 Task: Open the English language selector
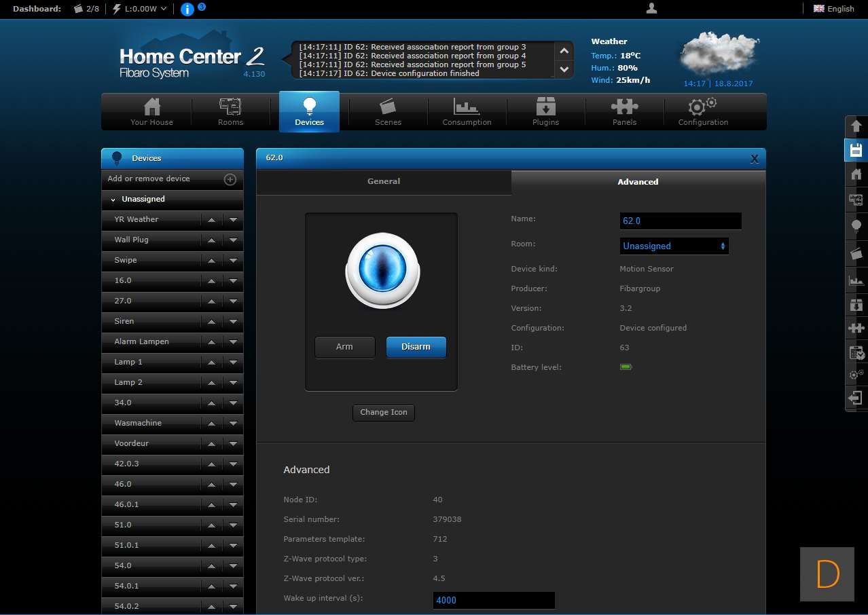coord(833,9)
